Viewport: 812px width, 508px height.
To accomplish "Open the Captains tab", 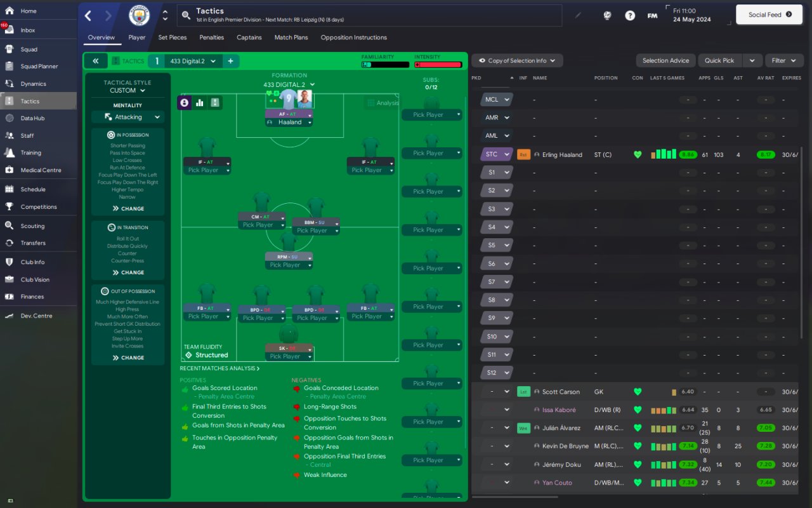I will pyautogui.click(x=249, y=37).
